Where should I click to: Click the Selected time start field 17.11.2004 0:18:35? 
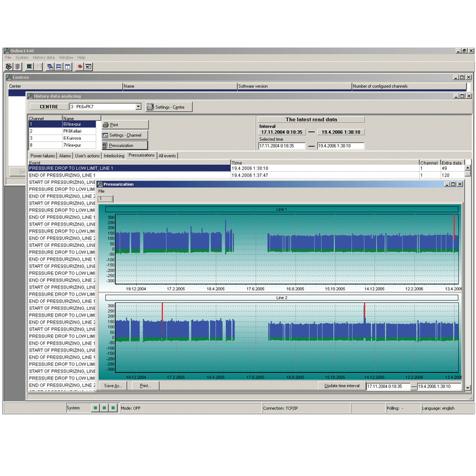pyautogui.click(x=281, y=146)
